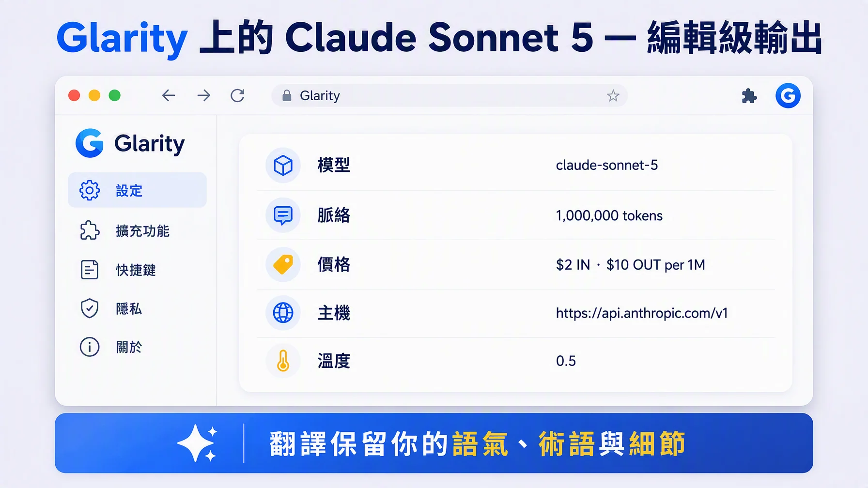Open the 快捷鍵 shortcuts section
This screenshot has height=488, width=868.
(x=138, y=270)
